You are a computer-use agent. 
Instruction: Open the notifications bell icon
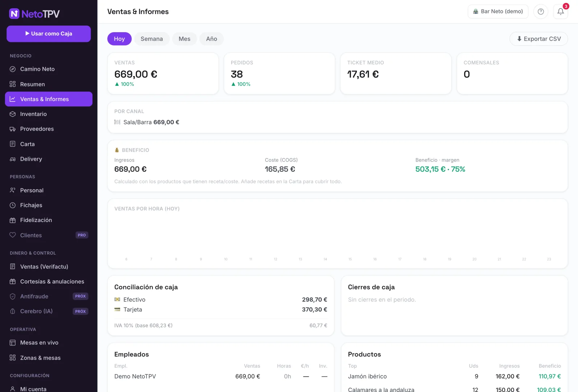click(x=561, y=12)
